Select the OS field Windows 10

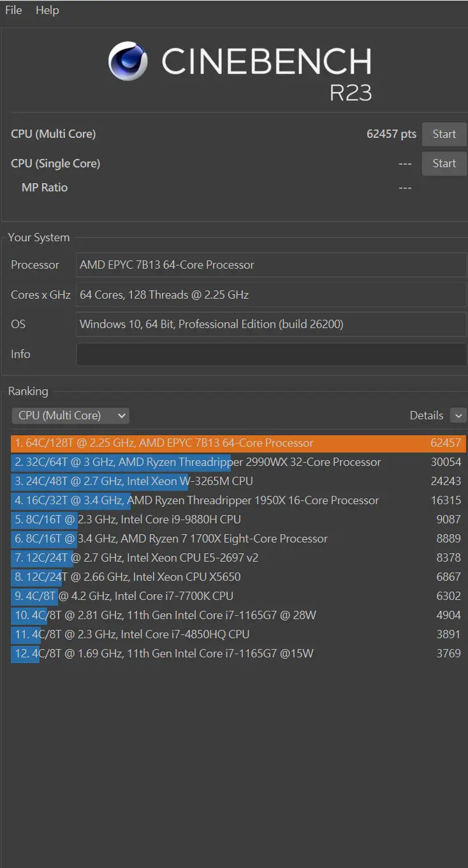(x=271, y=324)
